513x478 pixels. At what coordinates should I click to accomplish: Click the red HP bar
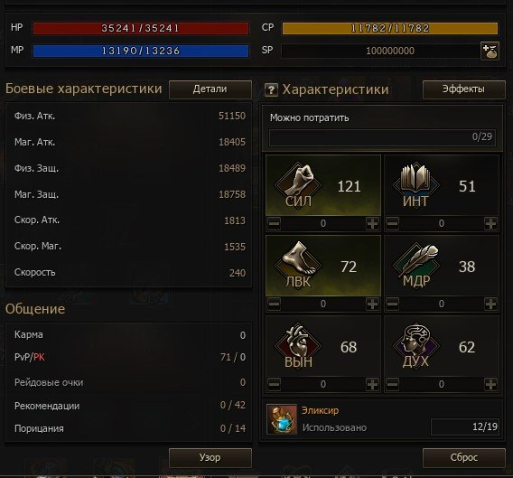[x=141, y=28]
